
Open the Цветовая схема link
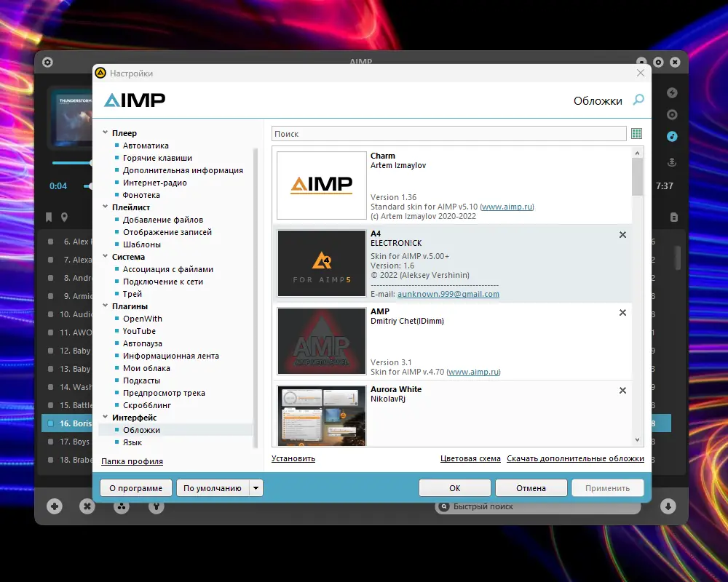click(x=470, y=458)
